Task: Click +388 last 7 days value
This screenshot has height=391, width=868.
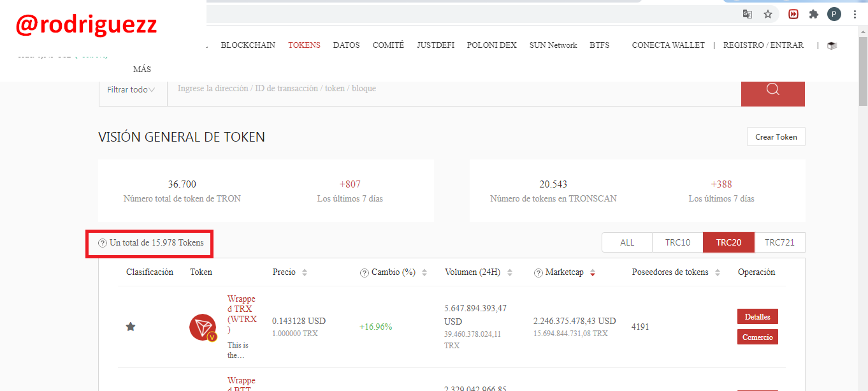Action: (721, 184)
